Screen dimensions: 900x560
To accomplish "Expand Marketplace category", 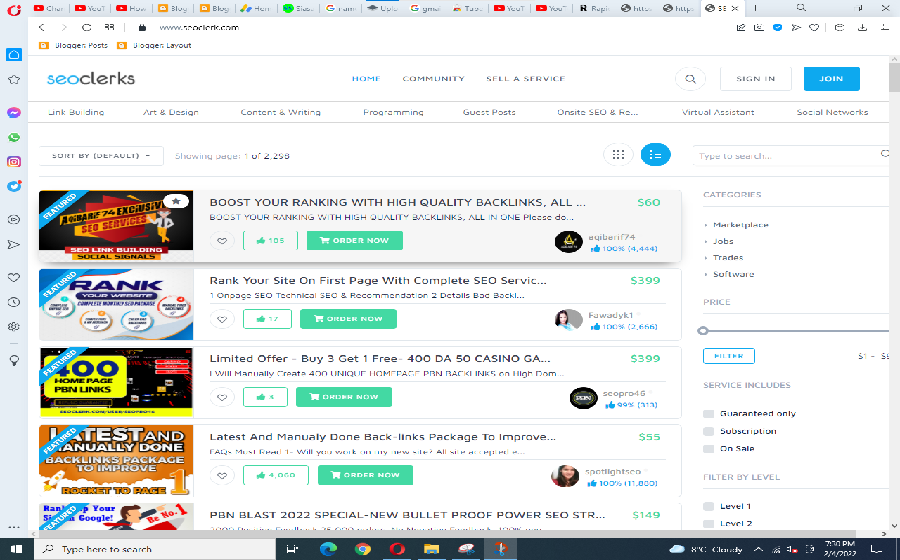I will (x=740, y=225).
